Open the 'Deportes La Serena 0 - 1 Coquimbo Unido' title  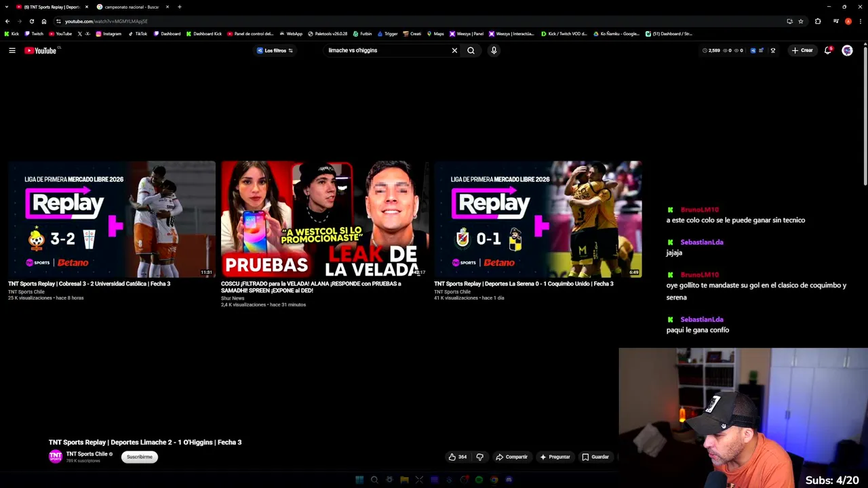524,284
